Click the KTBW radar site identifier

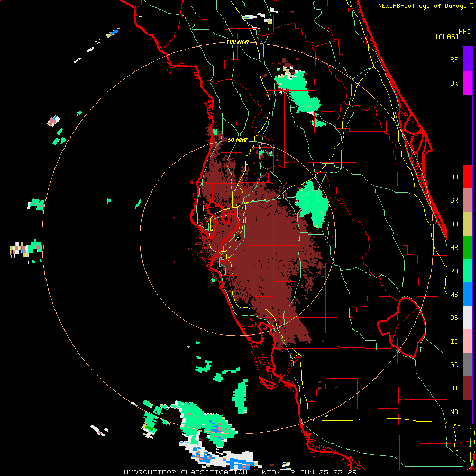(272, 472)
